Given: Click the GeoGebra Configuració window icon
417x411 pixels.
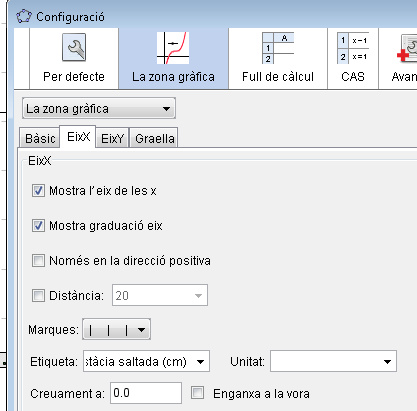Looking at the screenshot, I should pyautogui.click(x=24, y=16).
